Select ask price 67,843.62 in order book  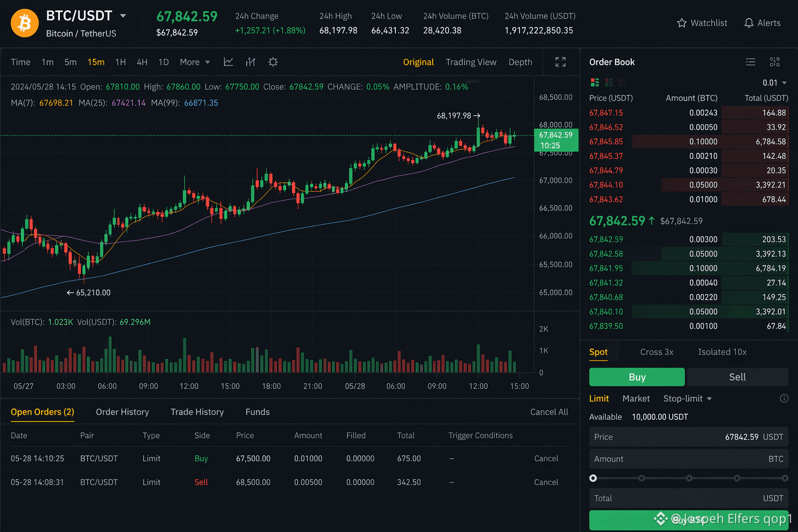[606, 199]
